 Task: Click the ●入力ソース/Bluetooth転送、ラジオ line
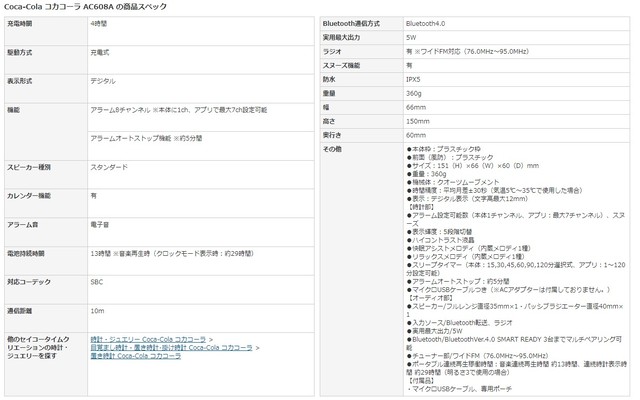tap(459, 323)
